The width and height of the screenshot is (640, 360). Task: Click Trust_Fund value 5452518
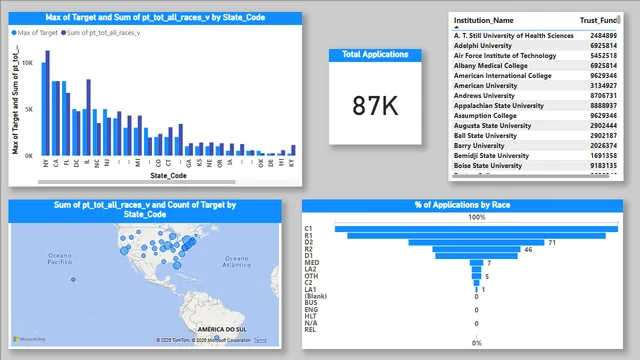click(x=603, y=56)
